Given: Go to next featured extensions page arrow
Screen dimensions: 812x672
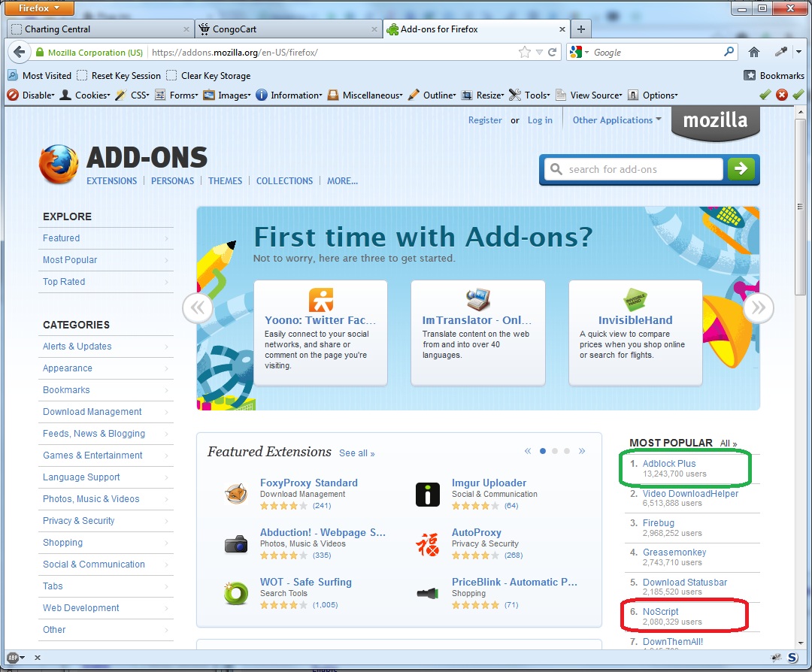Looking at the screenshot, I should 581,451.
